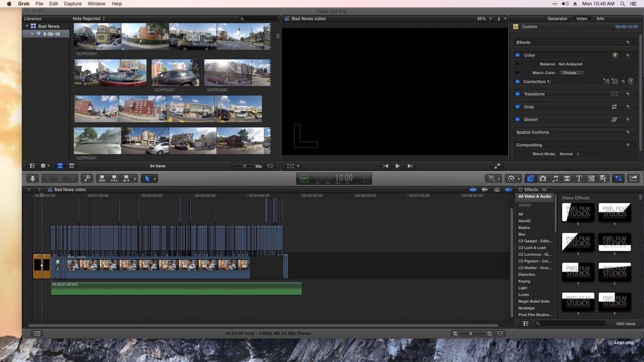644x362 pixels.
Task: Open the Titles browser T icon
Action: tap(579, 178)
